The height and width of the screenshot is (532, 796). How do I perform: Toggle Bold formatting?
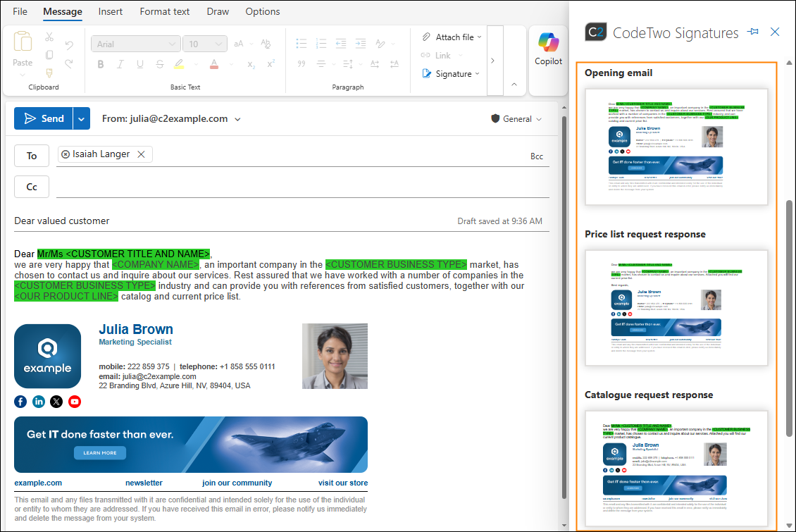tap(101, 64)
